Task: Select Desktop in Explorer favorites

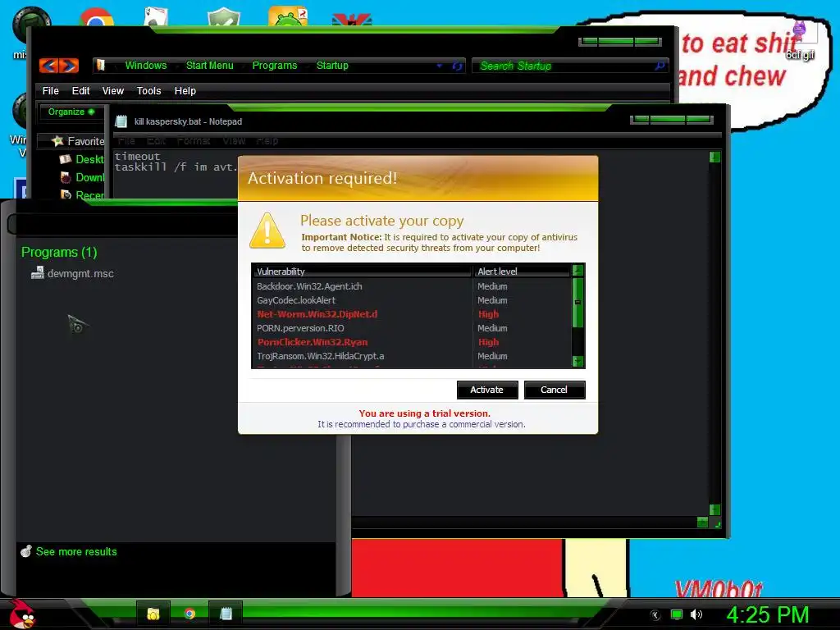Action: point(82,159)
